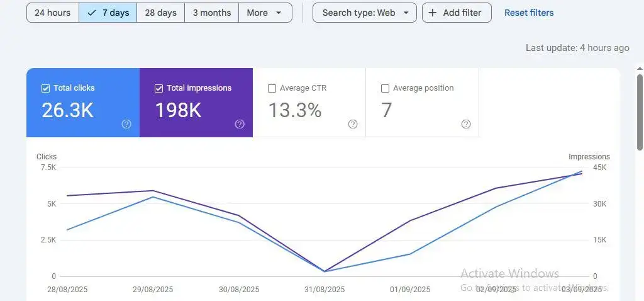The image size is (644, 301).
Task: Click chart data point at 31/08/2025
Action: [x=325, y=271]
